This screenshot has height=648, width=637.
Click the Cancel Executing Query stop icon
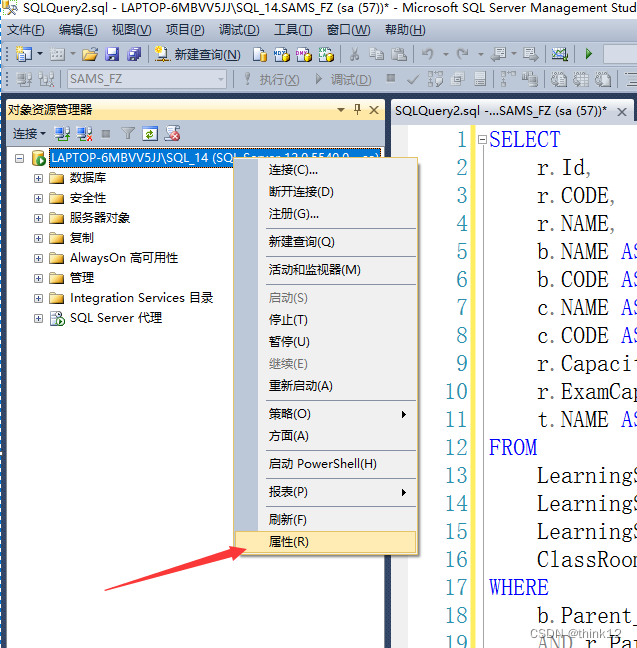pos(391,78)
